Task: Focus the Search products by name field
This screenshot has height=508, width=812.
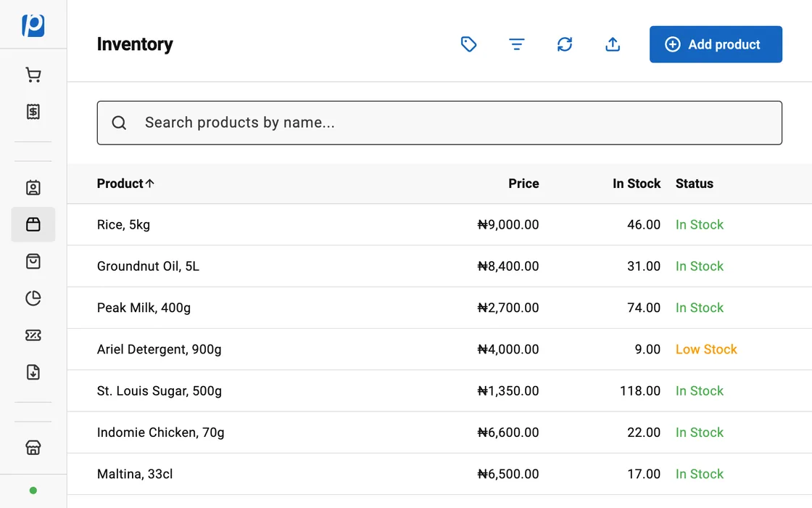Action: [439, 123]
